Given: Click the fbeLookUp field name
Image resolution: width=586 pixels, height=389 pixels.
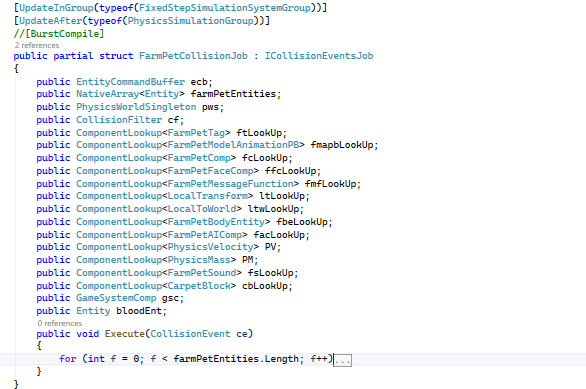Looking at the screenshot, I should pos(302,222).
